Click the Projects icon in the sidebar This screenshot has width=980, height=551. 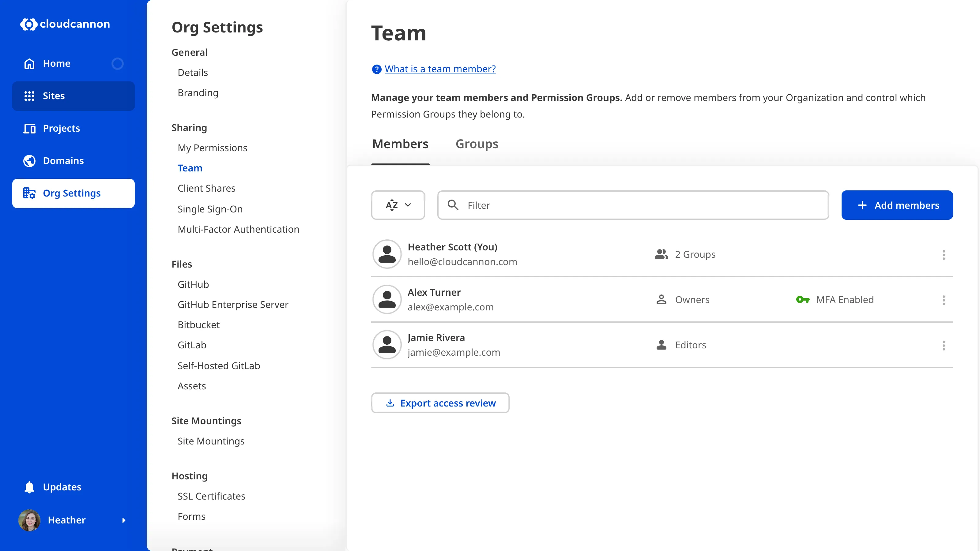[29, 129]
